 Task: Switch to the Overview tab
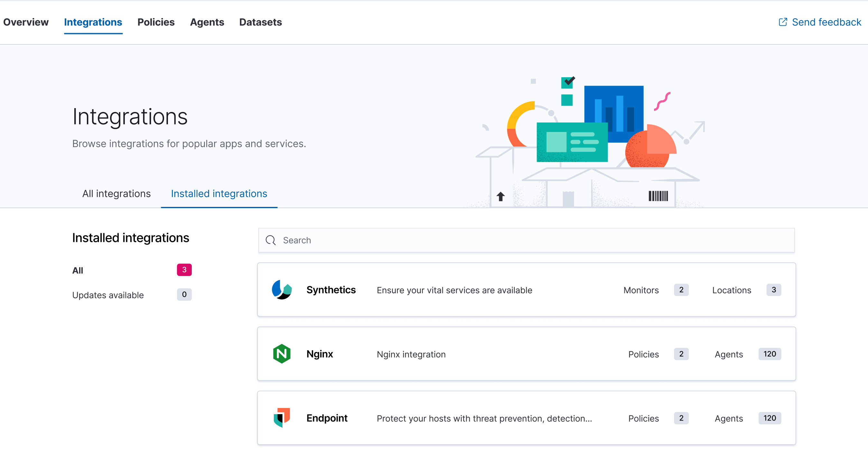click(26, 22)
